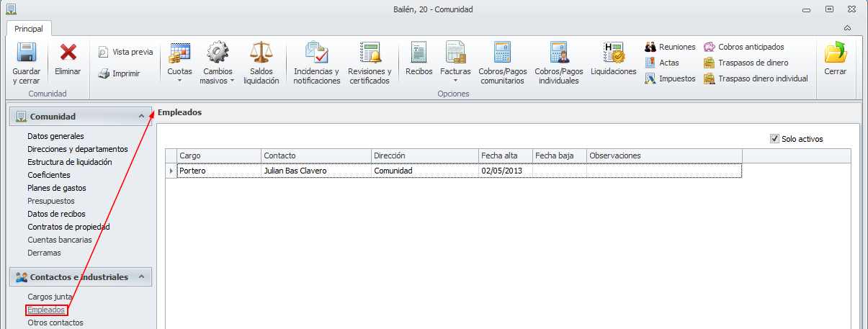Image resolution: width=868 pixels, height=329 pixels.
Task: Select the Portero cell
Action: click(219, 171)
